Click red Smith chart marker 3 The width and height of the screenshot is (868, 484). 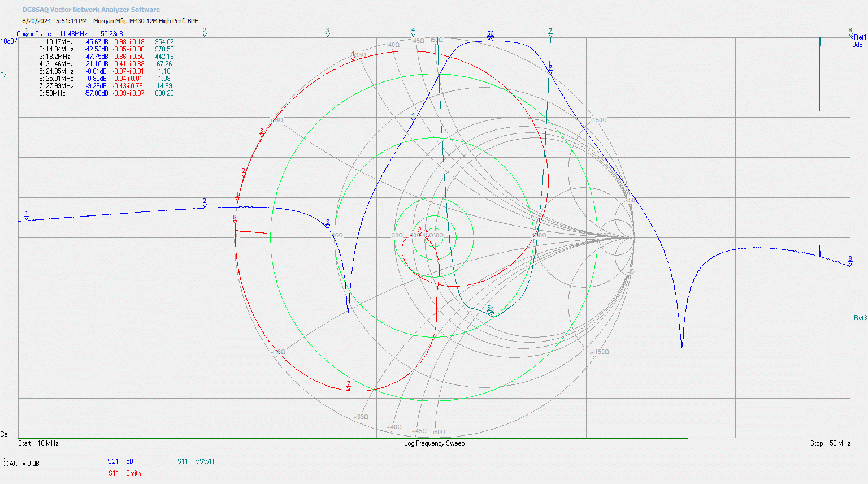click(x=262, y=133)
